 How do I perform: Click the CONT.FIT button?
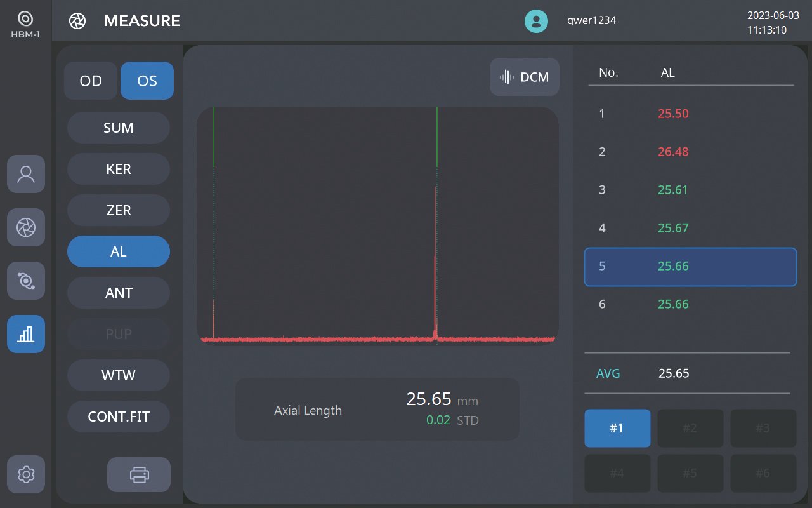[x=119, y=417]
